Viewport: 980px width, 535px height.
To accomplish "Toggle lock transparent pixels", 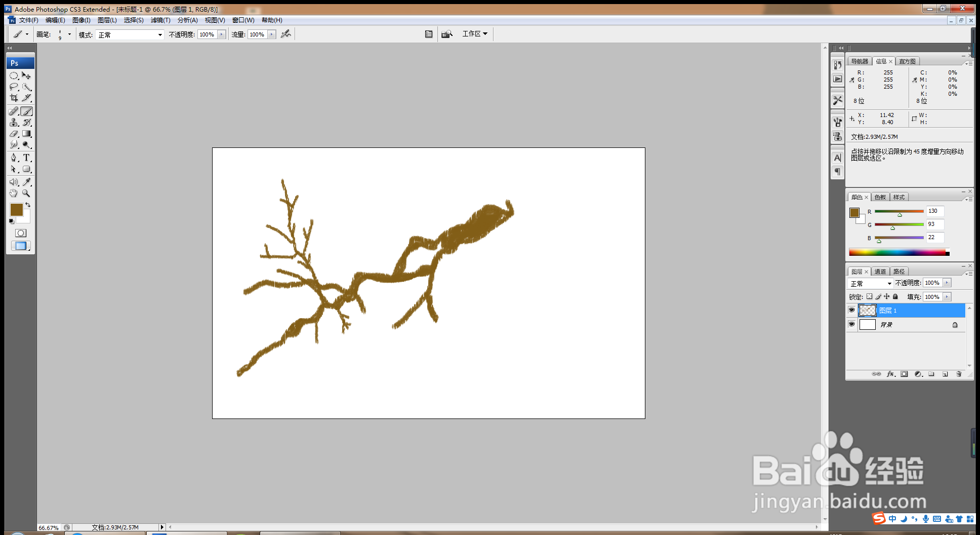I will pyautogui.click(x=870, y=296).
